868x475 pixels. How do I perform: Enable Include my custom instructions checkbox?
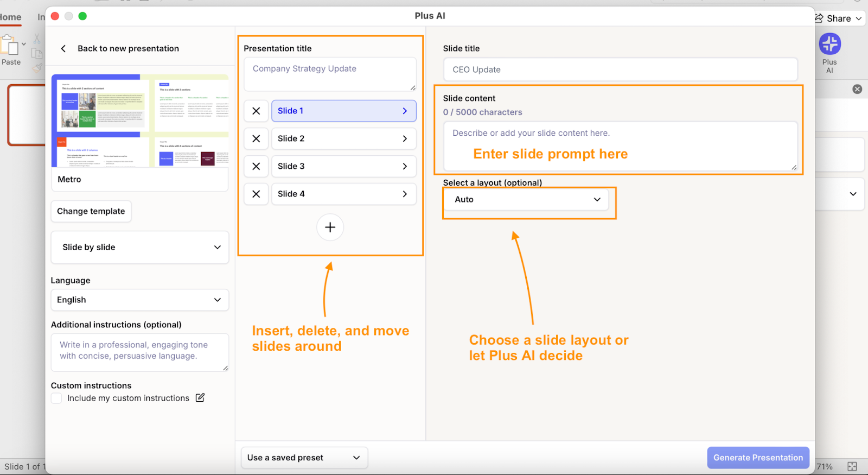pyautogui.click(x=56, y=398)
